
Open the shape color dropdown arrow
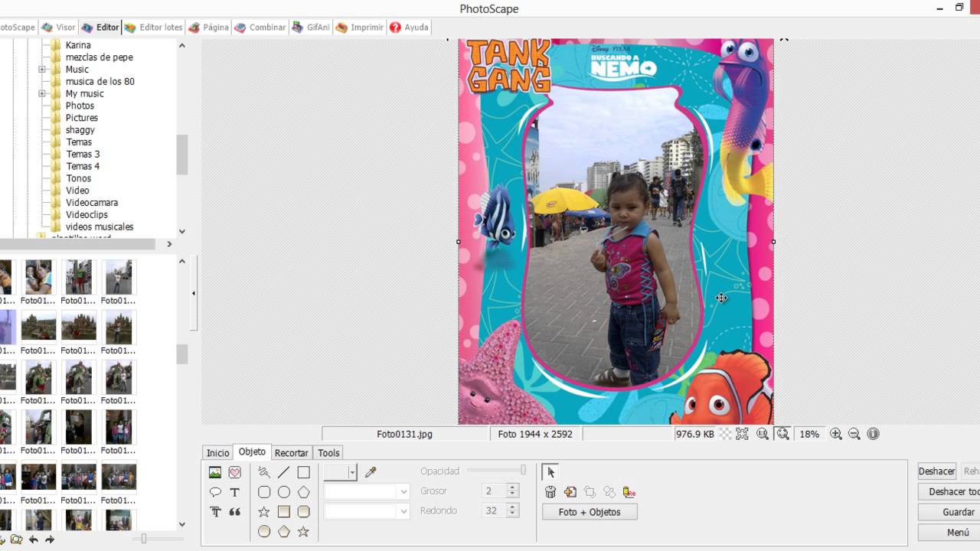tap(352, 472)
